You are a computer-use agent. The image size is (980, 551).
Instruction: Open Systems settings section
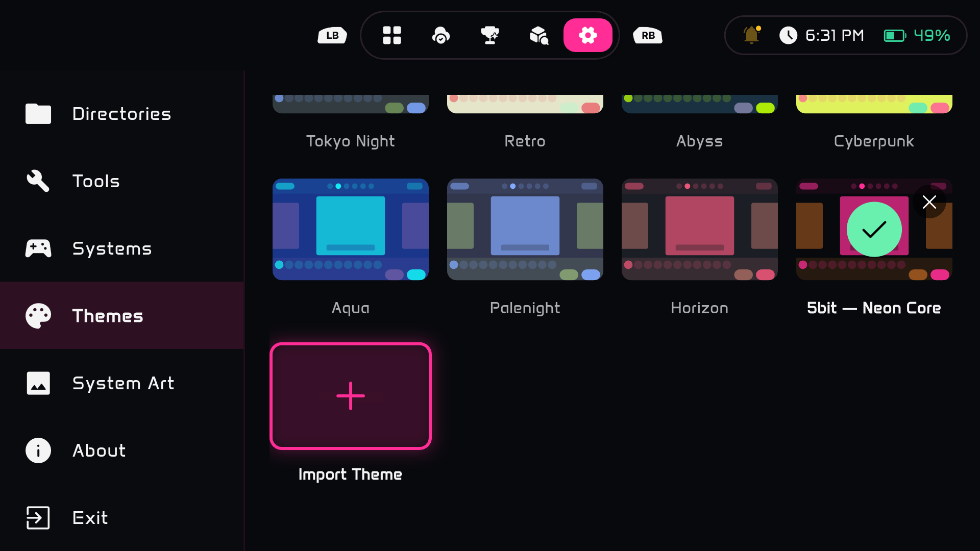click(x=122, y=248)
